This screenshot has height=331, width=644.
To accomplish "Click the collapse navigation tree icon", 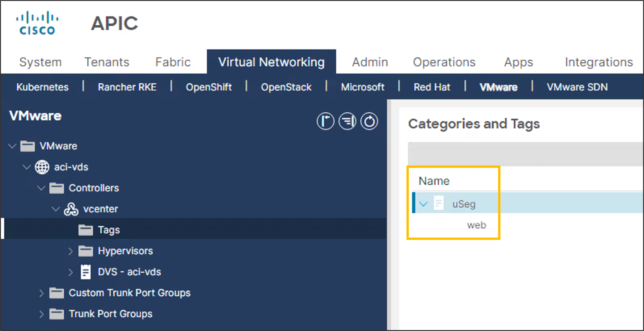I will coord(347,121).
